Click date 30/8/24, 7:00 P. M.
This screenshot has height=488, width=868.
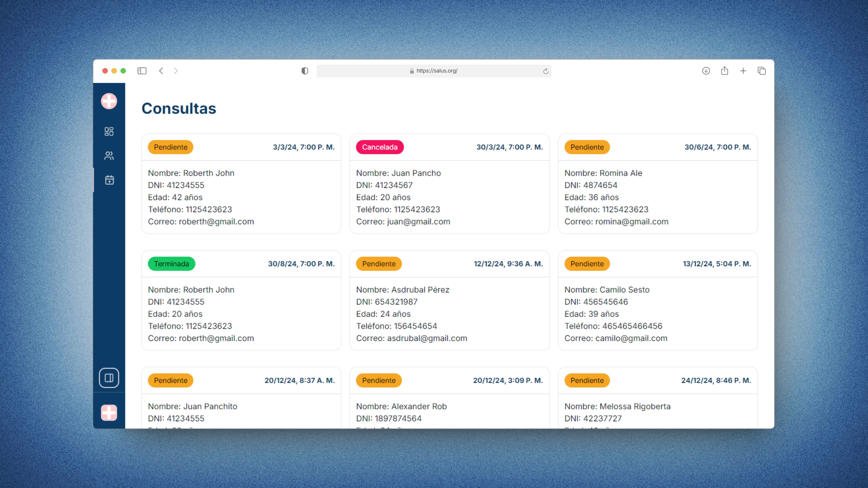tap(301, 264)
